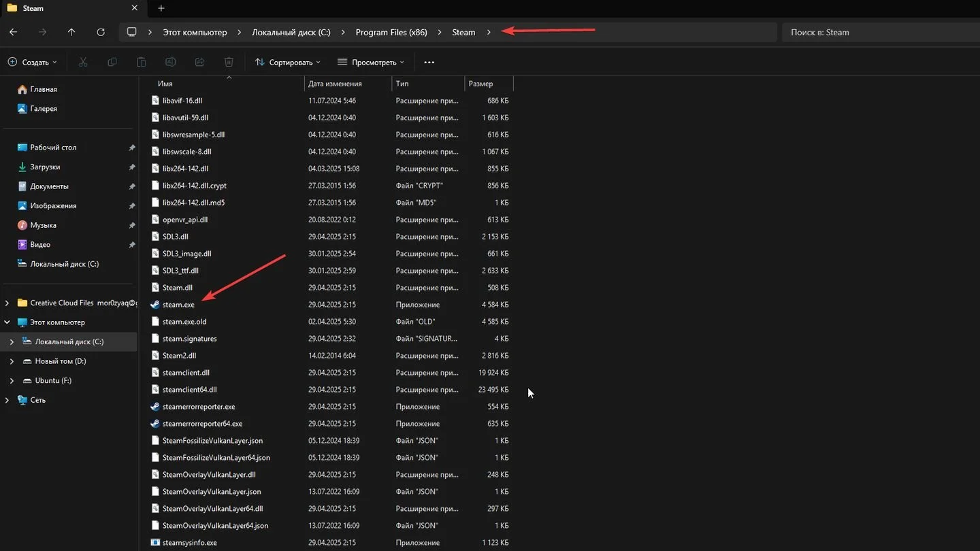Collapse Этот компьютер tree node
This screenshot has width=980, height=551.
7,322
